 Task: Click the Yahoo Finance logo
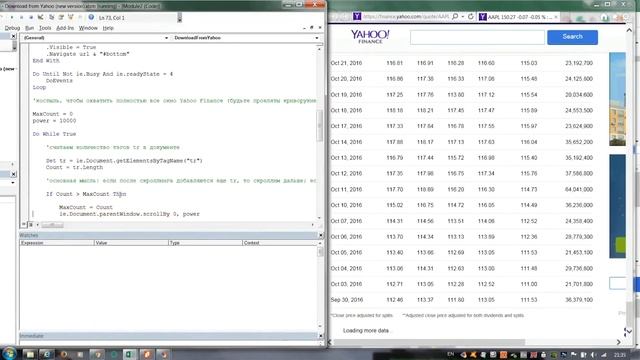[370, 36]
